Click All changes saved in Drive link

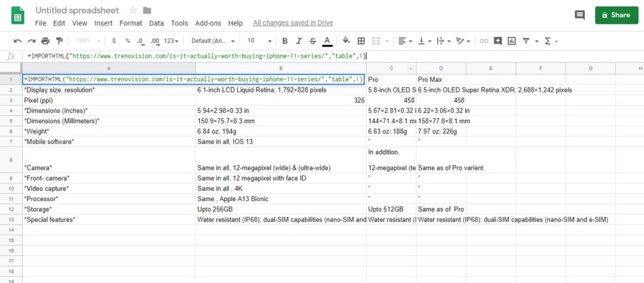[x=293, y=23]
